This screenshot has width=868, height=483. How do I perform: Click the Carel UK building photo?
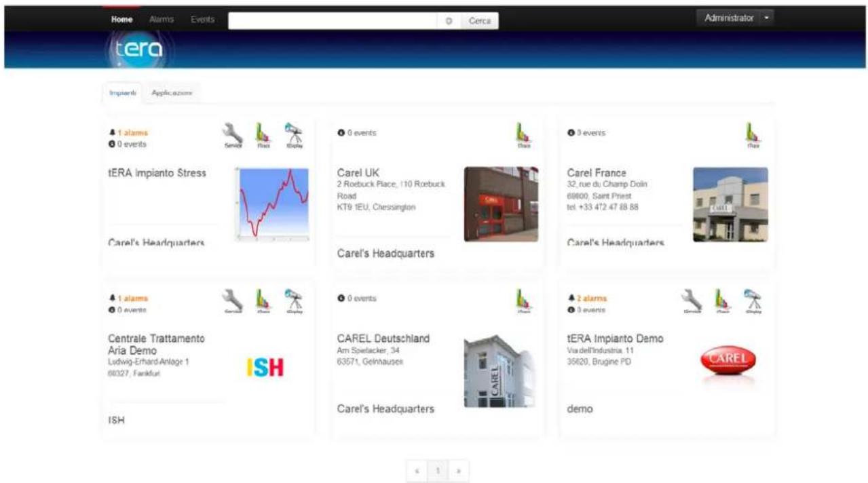[x=501, y=204]
